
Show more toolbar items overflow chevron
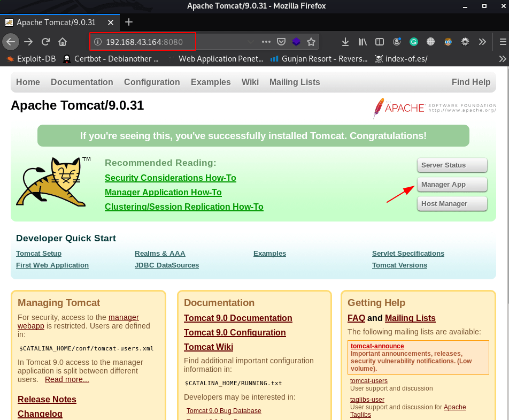click(482, 42)
